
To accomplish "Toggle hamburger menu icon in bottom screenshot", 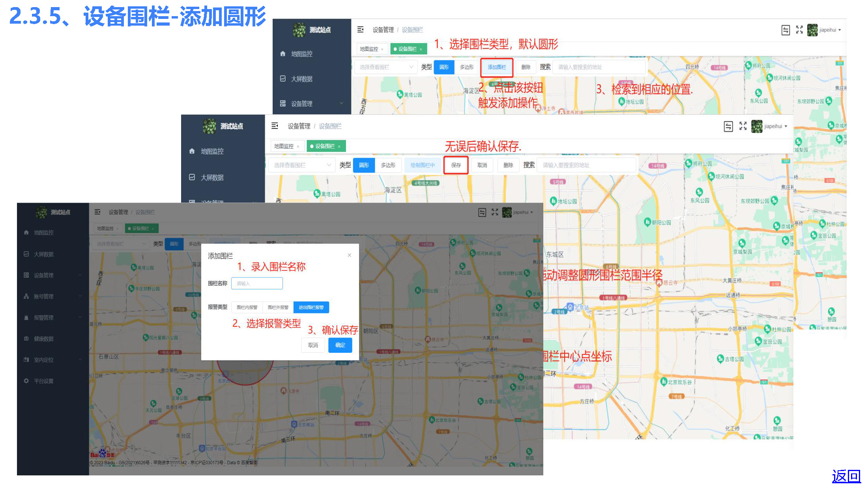I will [x=97, y=212].
